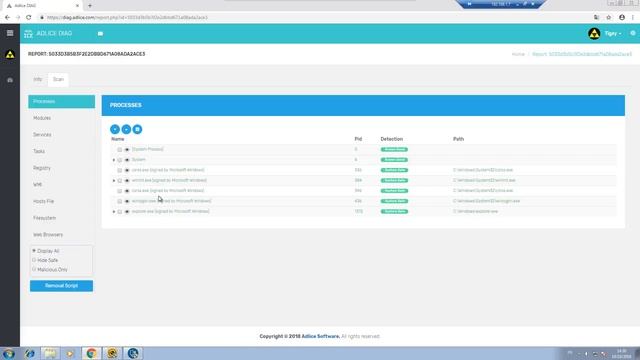Toggle the eye icon for [System Process]
Screen dimensions: 640x360
[127, 150]
